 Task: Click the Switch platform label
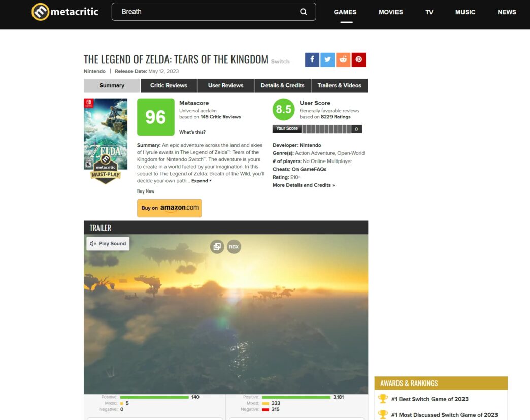tap(280, 61)
